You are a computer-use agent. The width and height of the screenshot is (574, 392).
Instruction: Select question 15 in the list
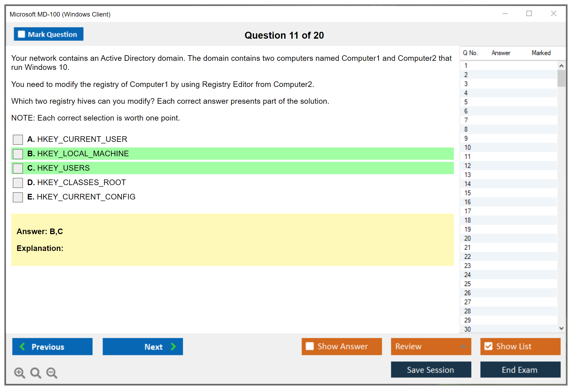pos(467,193)
